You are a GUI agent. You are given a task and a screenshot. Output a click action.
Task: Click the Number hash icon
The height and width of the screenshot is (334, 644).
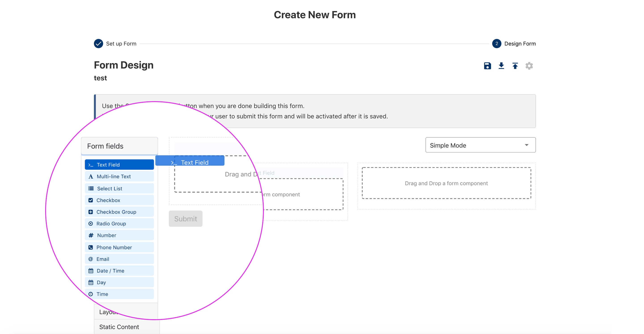91,235
